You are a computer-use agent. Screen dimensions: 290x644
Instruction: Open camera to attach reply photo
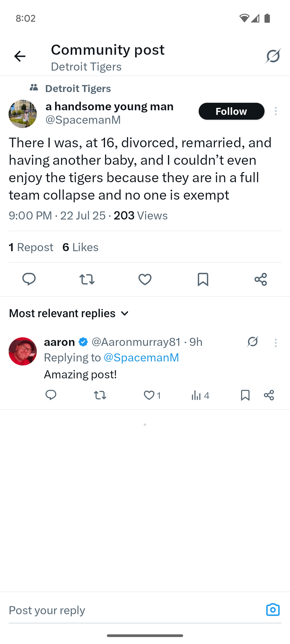coord(273,610)
